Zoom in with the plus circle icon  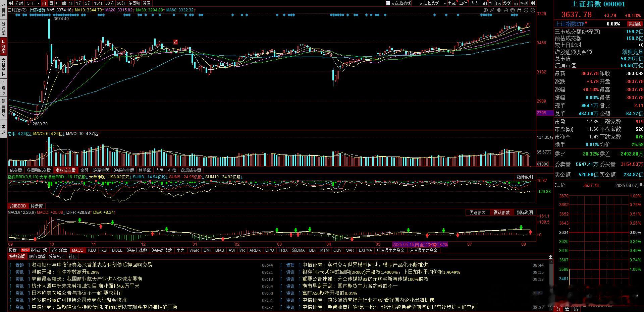pos(526,10)
